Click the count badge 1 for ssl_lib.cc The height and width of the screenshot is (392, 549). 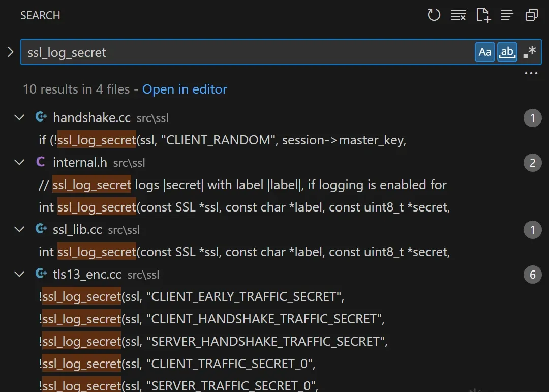point(533,230)
